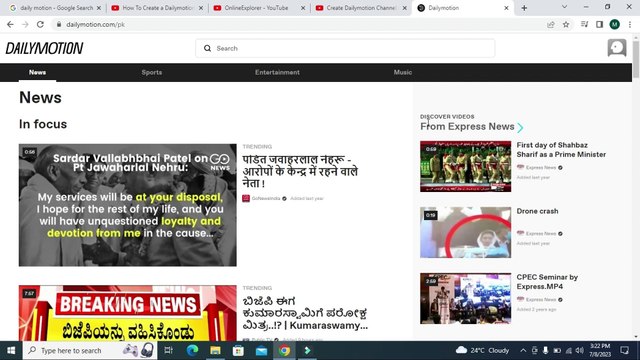Bookmark this page with star icon
This screenshot has height=360, width=640.
[566, 24]
